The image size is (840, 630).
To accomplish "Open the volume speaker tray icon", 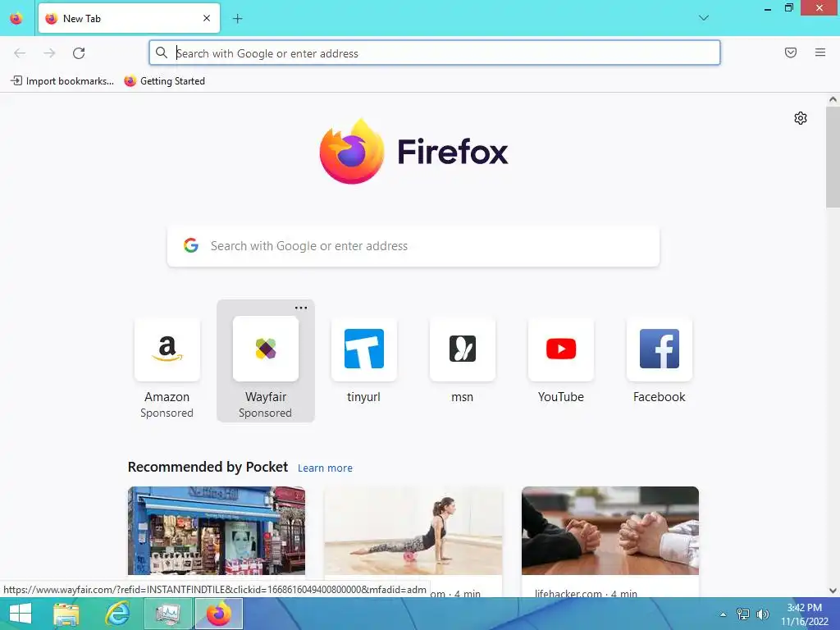I will [762, 614].
